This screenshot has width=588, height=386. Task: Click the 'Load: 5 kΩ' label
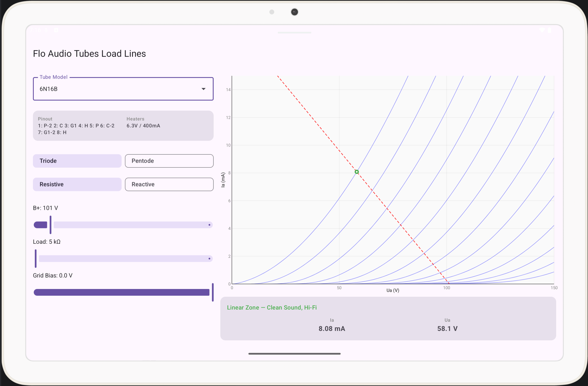point(47,242)
